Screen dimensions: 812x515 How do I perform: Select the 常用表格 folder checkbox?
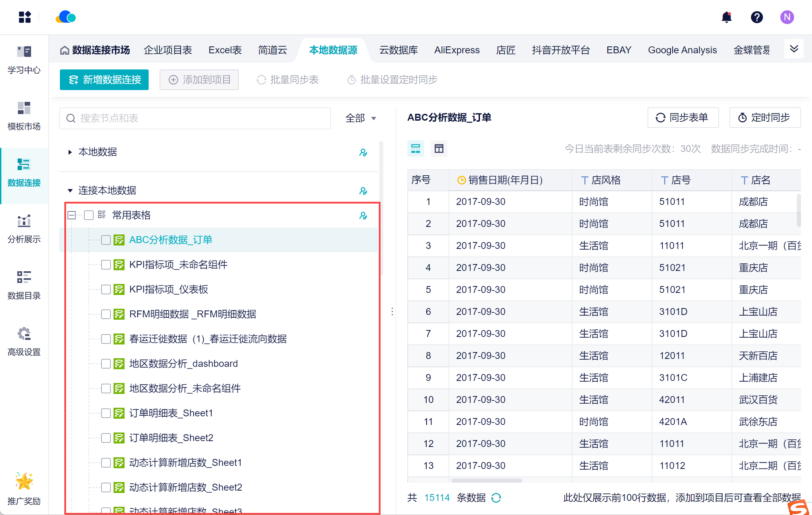[x=89, y=215]
